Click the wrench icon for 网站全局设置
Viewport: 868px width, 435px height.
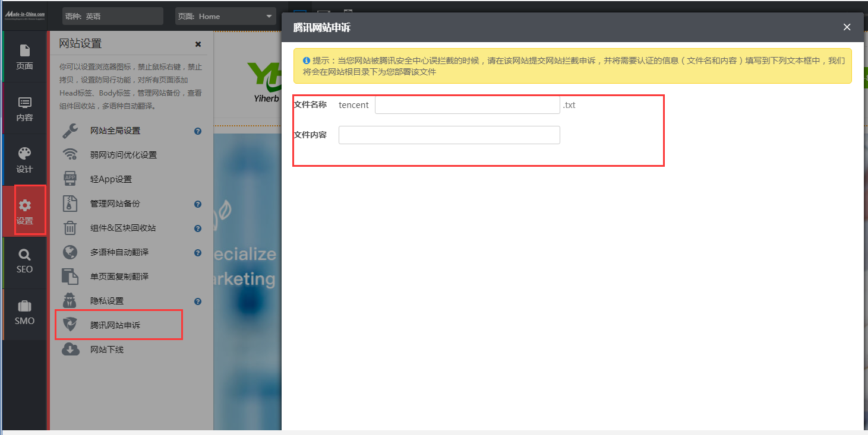coord(70,131)
